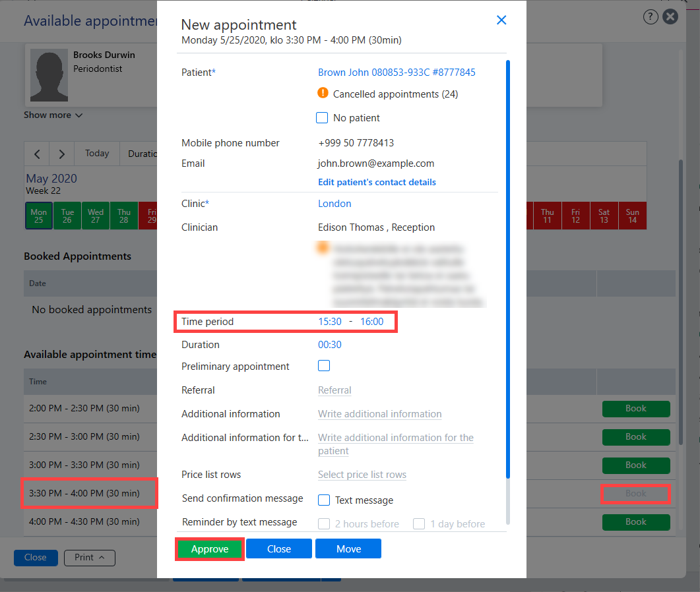Viewport: 700px width, 592px height.
Task: Jump to Today in calendar
Action: point(97,154)
